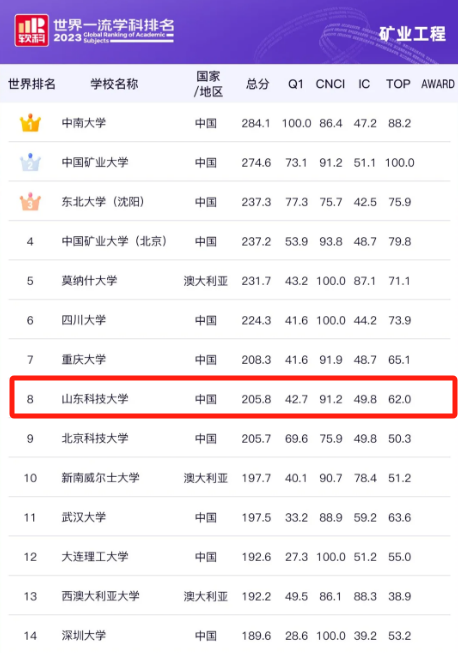Click 深圳大学 in rank 14 row
The image size is (458, 653).
(x=84, y=636)
